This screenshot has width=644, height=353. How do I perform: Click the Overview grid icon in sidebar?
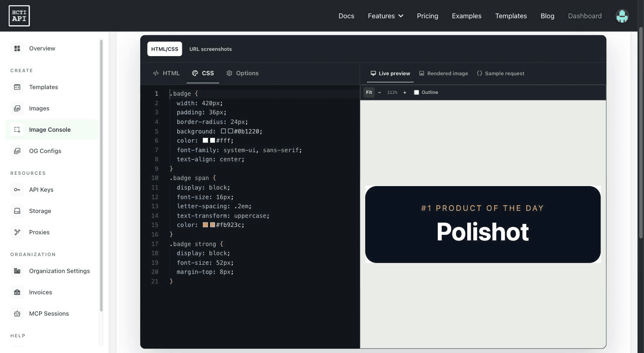click(x=17, y=48)
